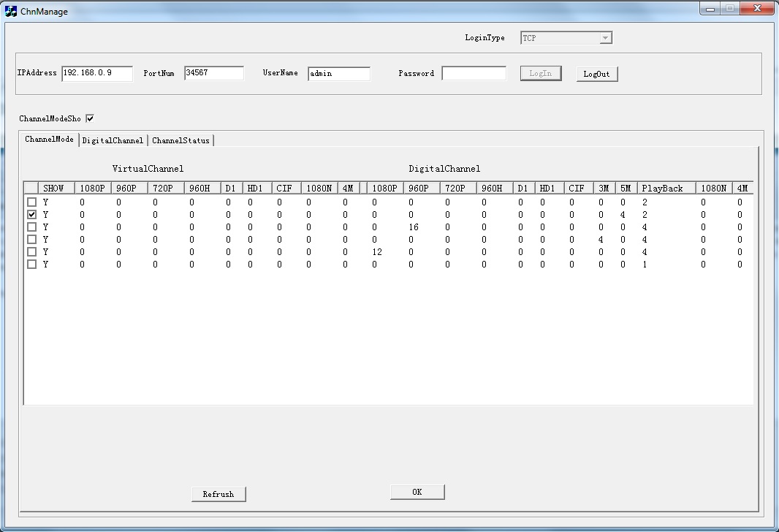The image size is (779, 532).
Task: Confirm with the OK button
Action: click(417, 492)
